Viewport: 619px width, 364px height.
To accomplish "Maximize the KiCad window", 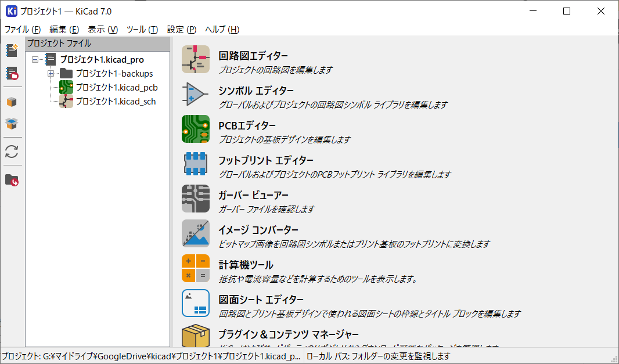I will click(567, 11).
